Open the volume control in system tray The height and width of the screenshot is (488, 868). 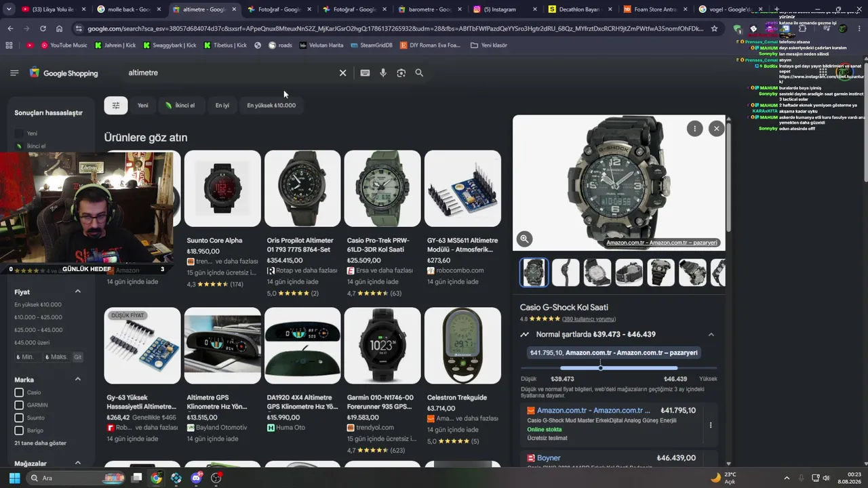pyautogui.click(x=826, y=478)
